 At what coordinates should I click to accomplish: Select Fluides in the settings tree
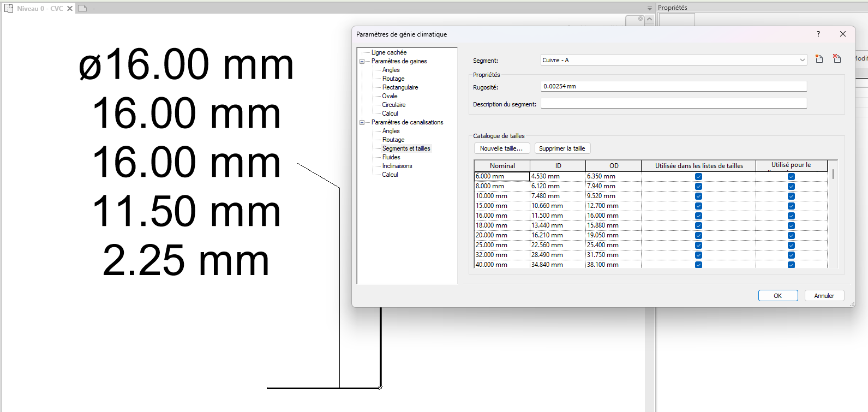pyautogui.click(x=391, y=157)
